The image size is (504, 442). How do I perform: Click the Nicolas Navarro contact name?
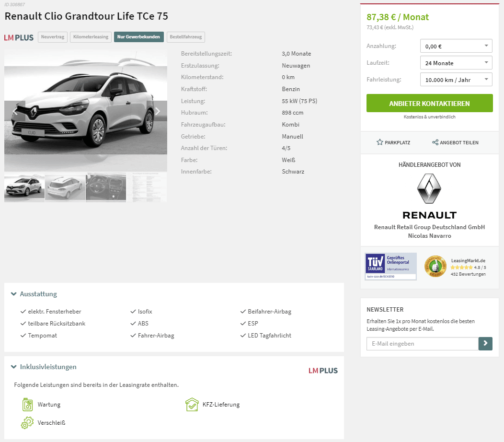pyautogui.click(x=429, y=236)
